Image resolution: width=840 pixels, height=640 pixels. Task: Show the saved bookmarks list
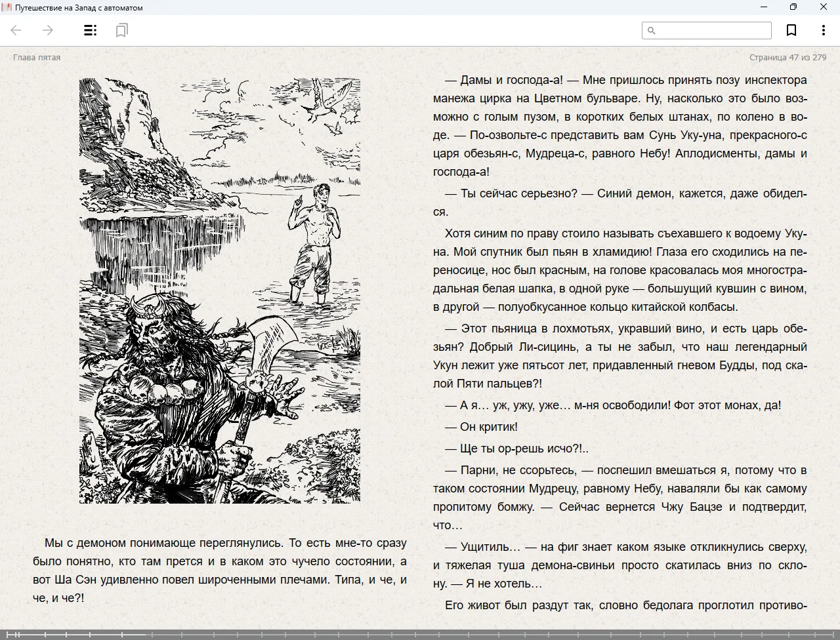tap(121, 30)
